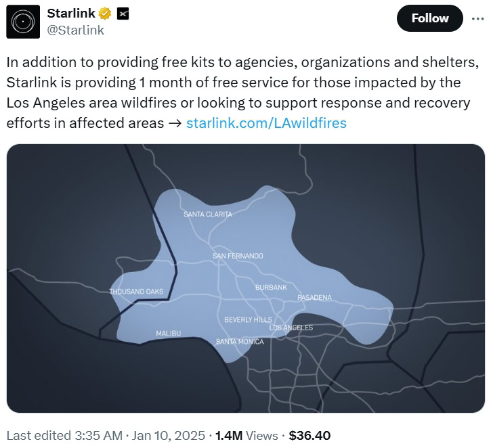Click the $36.40 amount
The image size is (491, 448).
click(309, 435)
